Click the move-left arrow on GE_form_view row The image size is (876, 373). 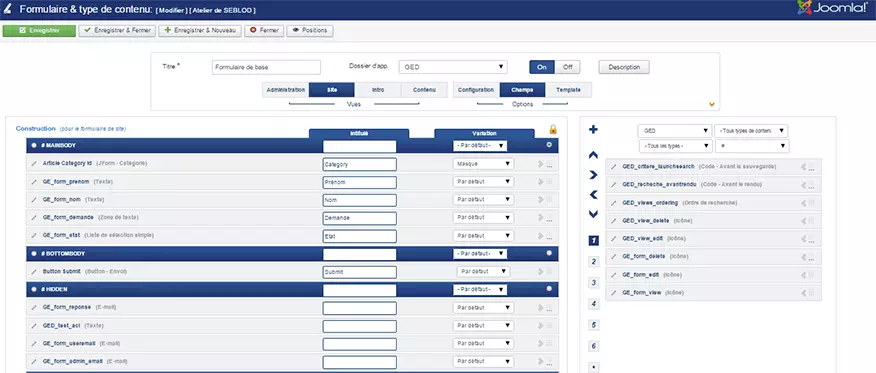[x=803, y=293]
